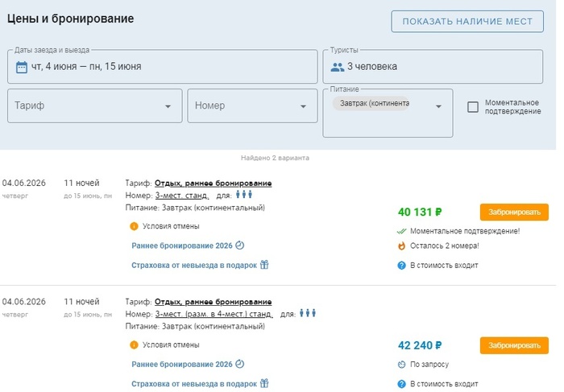The image size is (564, 392).
Task: Click the dates field чт, 4 июня — пн, 15 июня
Action: pyautogui.click(x=161, y=67)
